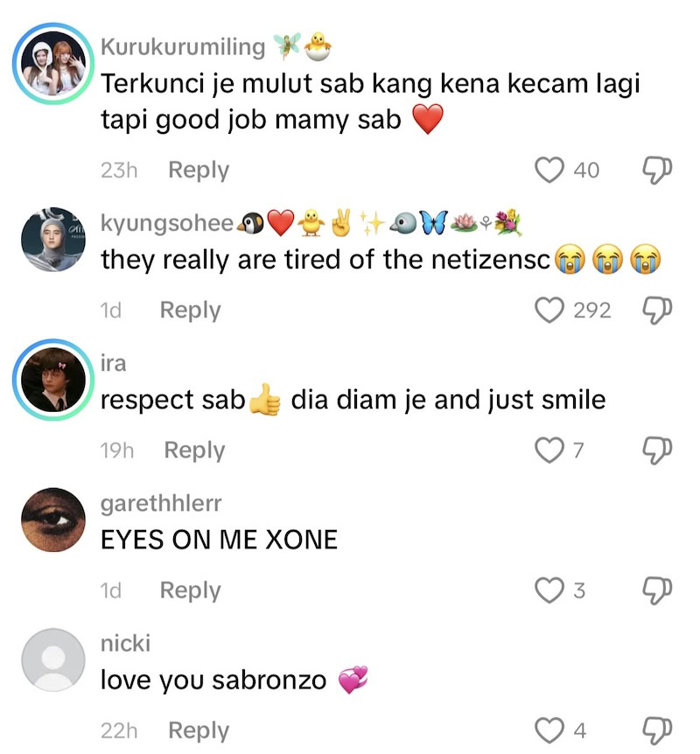This screenshot has height=754, width=700.
Task: Dislike nicki's comment
Action: (x=657, y=731)
